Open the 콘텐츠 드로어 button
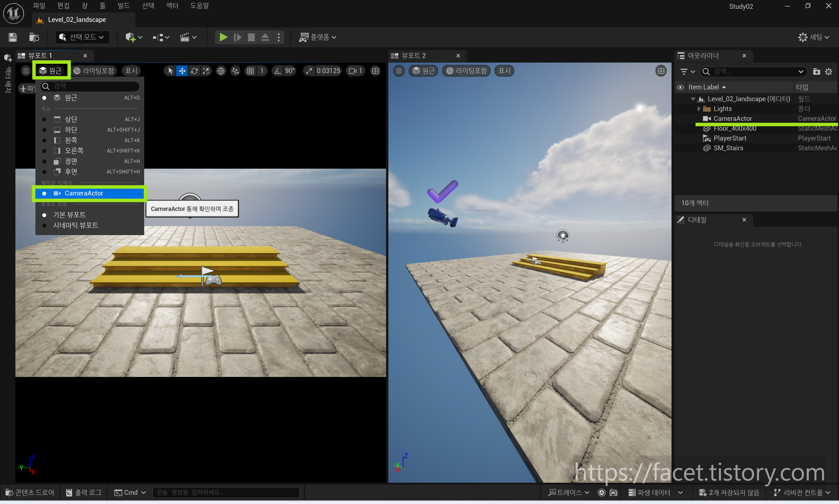Screen dimensions: 839x504 [30, 492]
